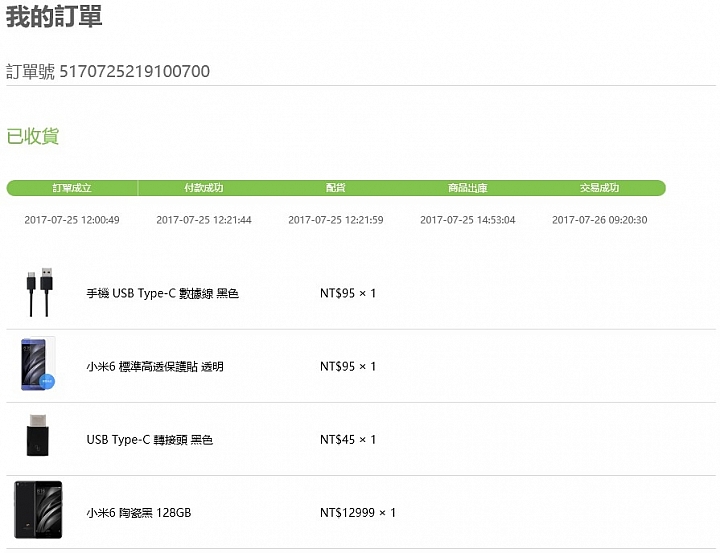Click the NT$45 × 1 price
Viewport: 720px width, 553px height.
click(x=348, y=440)
